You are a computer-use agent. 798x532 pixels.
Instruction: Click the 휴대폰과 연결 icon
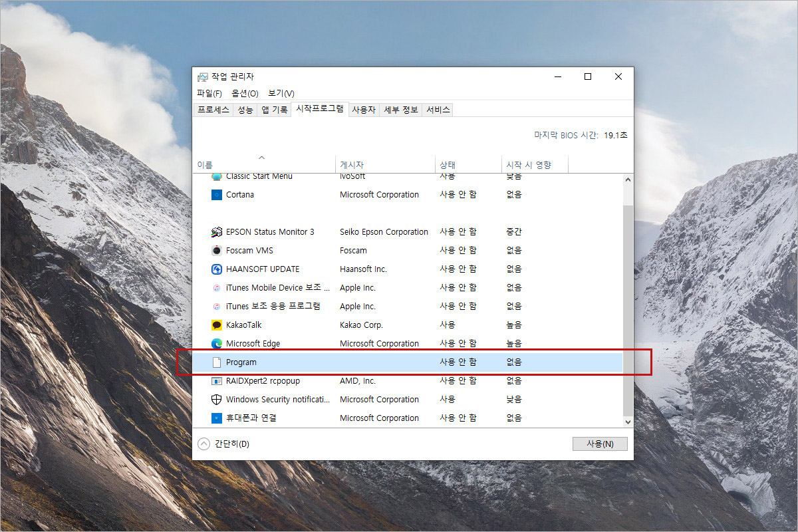(x=216, y=418)
